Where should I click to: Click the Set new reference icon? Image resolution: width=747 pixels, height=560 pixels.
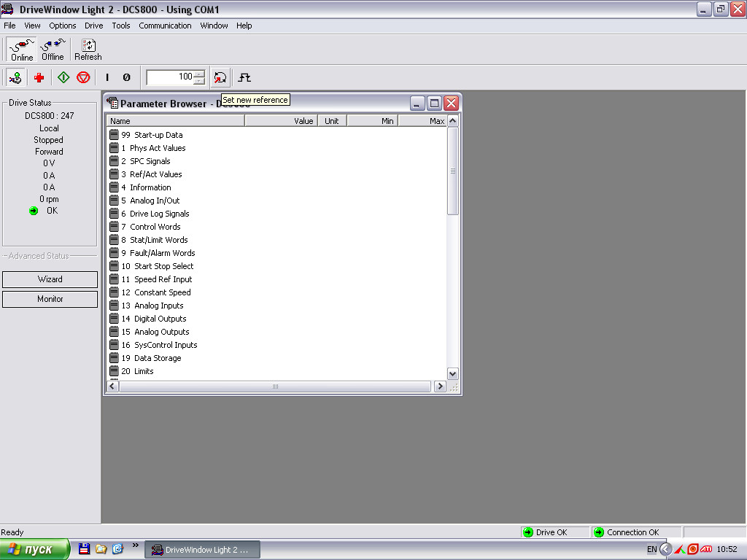[220, 77]
